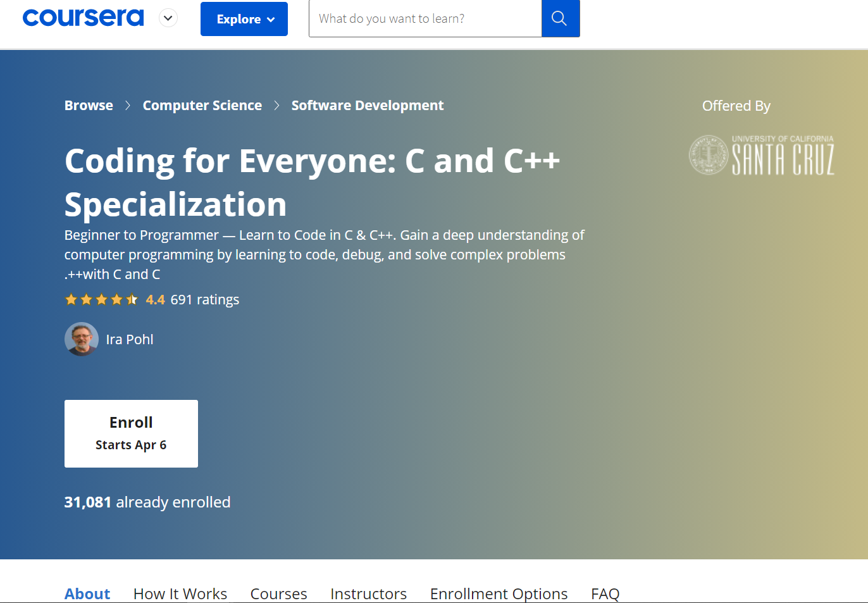
Task: Click the UC Santa Cruz logo
Action: point(762,155)
